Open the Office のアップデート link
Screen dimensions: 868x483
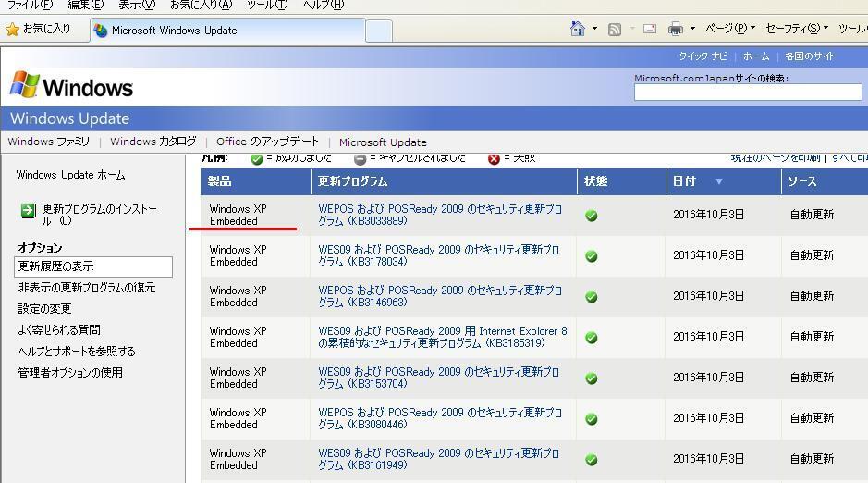coord(267,142)
